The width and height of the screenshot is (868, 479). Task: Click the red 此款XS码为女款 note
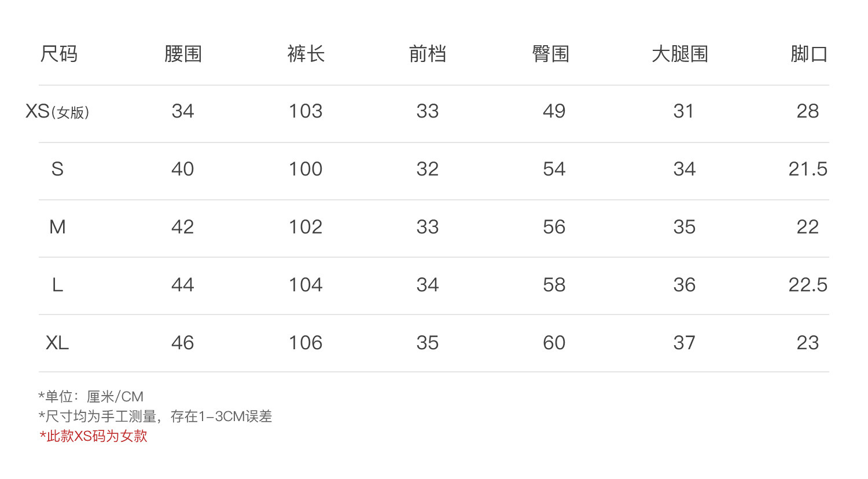click(93, 436)
